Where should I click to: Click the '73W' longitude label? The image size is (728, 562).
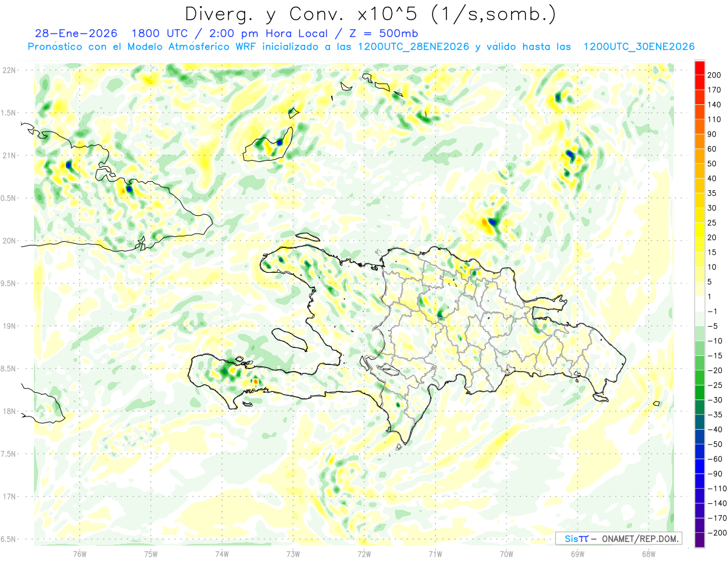coord(293,554)
